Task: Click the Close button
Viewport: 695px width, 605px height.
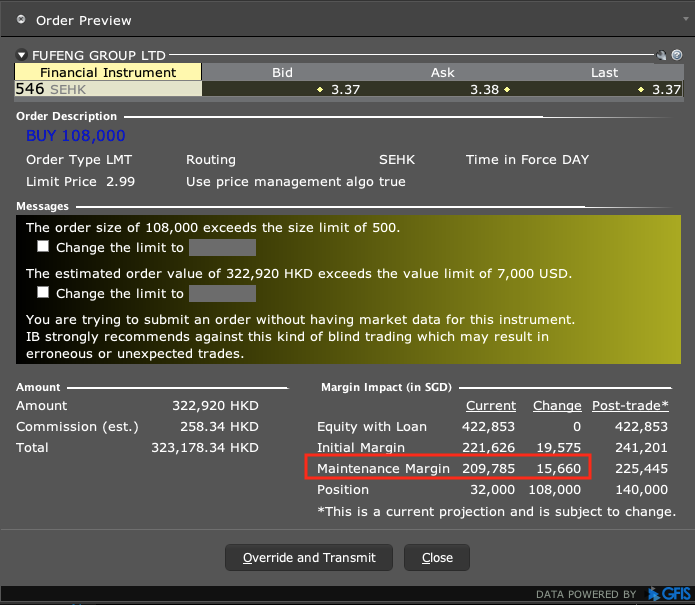Action: pos(437,558)
